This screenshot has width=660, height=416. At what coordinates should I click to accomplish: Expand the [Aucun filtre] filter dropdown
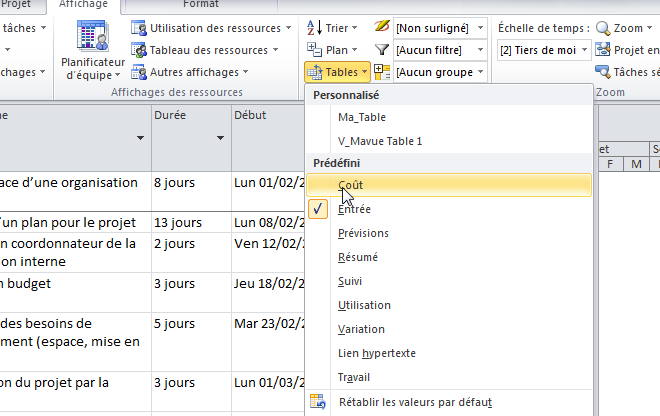481,50
